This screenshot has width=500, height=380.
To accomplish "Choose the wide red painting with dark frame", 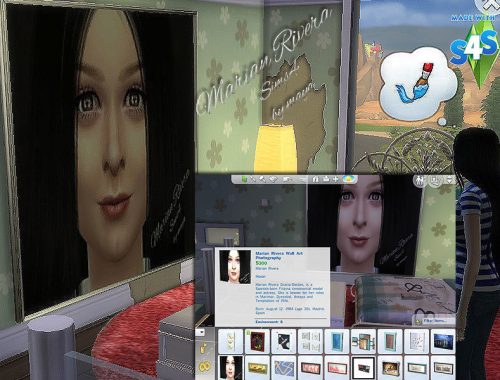I will coord(310,368).
